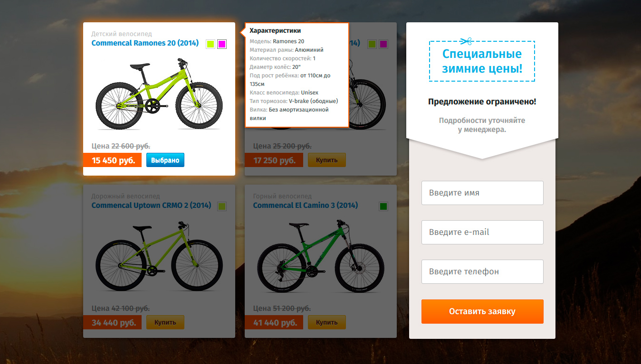Screen dimensions: 641x364
Task: Buy the bike priced 17 250 руб.
Action: click(327, 160)
